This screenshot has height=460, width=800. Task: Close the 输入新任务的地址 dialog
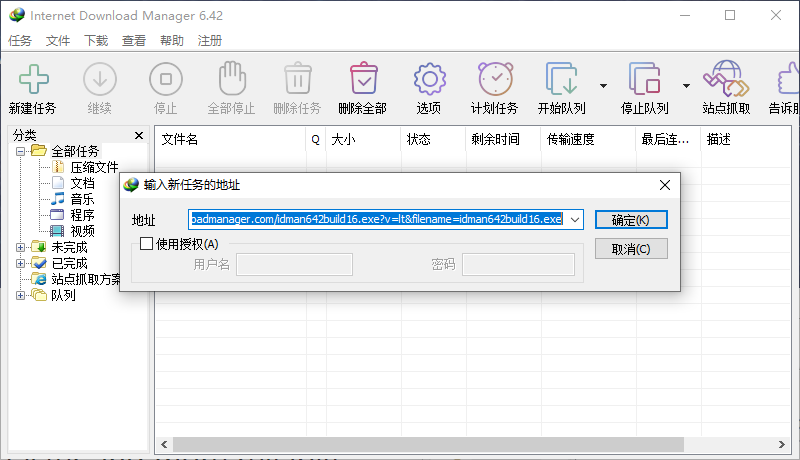click(665, 185)
